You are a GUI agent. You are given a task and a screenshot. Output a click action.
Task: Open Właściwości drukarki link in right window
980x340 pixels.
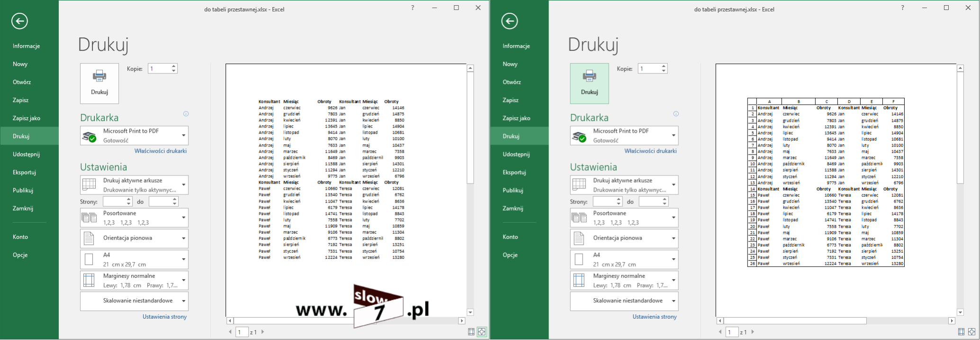point(650,151)
